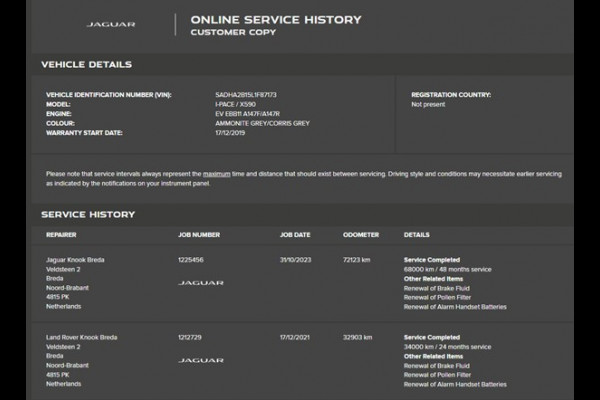Select odometer reading 32903 km
Image resolution: width=600 pixels, height=400 pixels.
[357, 337]
